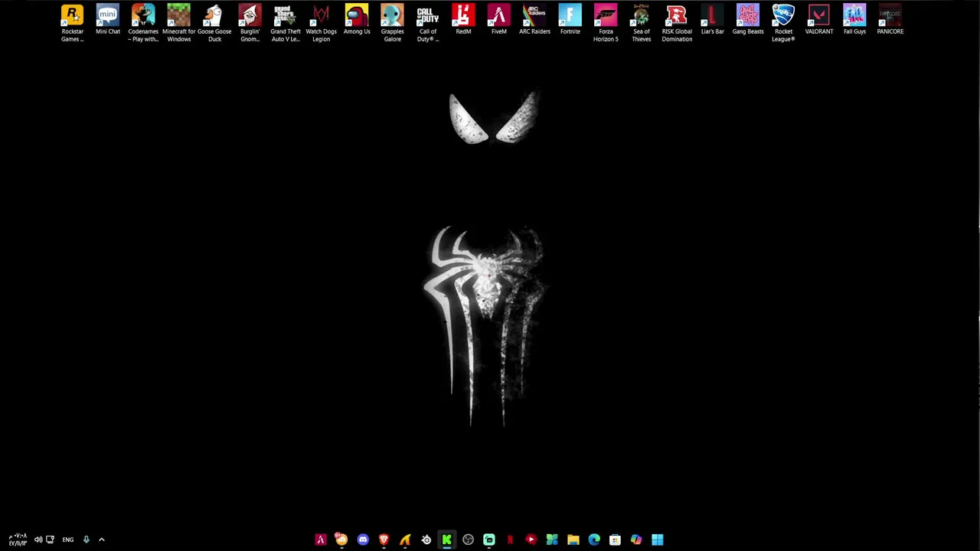Select the Grapples Galore desktop icon
This screenshot has width=980, height=551.
pyautogui.click(x=392, y=23)
